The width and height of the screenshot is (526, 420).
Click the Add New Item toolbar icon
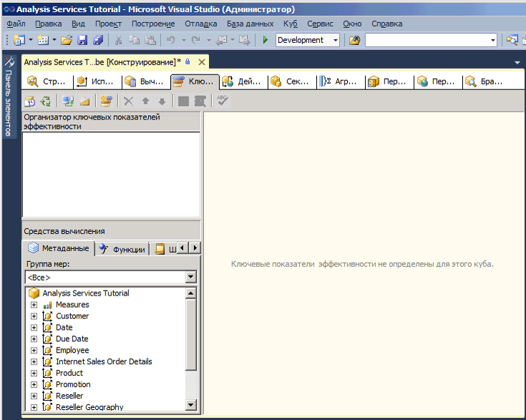click(x=43, y=40)
